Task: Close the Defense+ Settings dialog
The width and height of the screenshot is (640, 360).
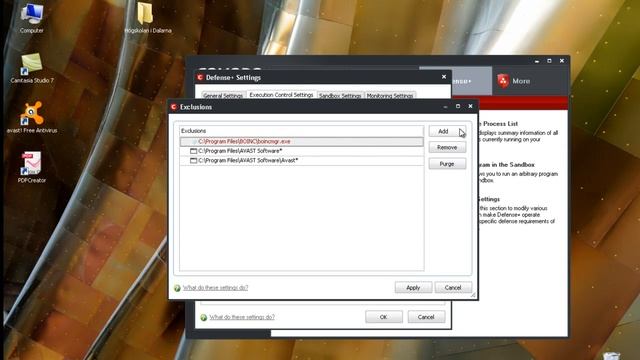Action: (x=444, y=77)
